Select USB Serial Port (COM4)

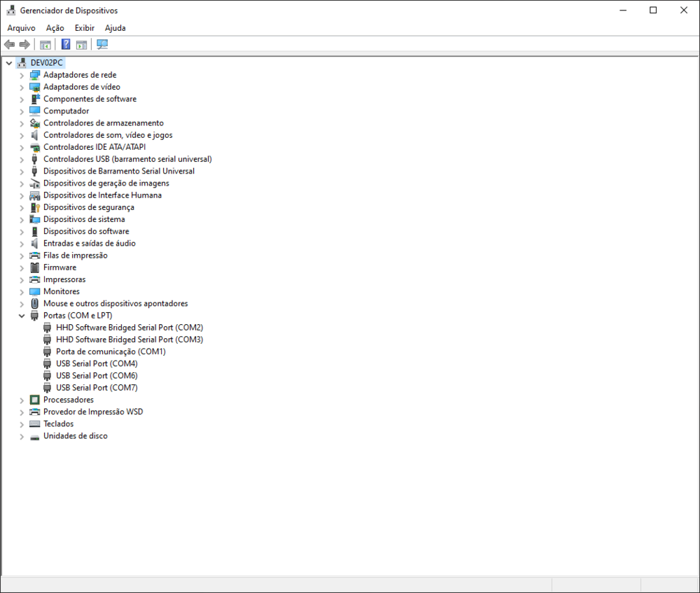click(97, 363)
